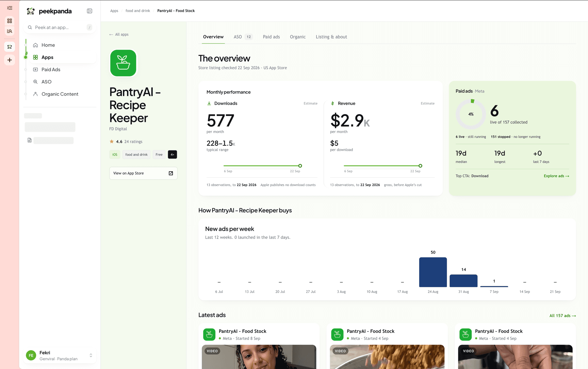The height and width of the screenshot is (369, 588).
Task: Open Organic Content in the sidebar
Action: tap(60, 94)
